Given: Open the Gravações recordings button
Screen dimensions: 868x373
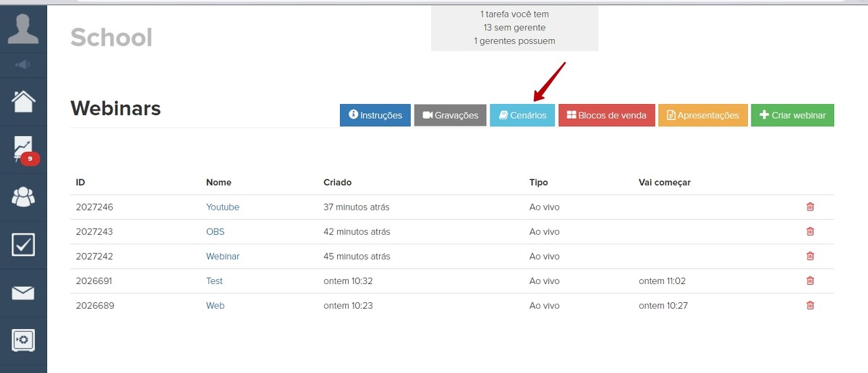Looking at the screenshot, I should pyautogui.click(x=450, y=115).
